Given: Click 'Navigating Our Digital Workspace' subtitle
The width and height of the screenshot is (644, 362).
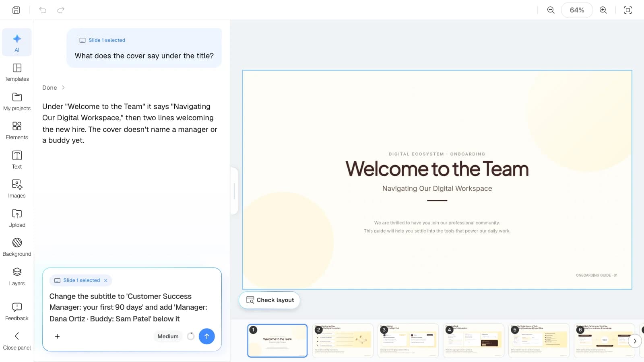Looking at the screenshot, I should (x=437, y=188).
